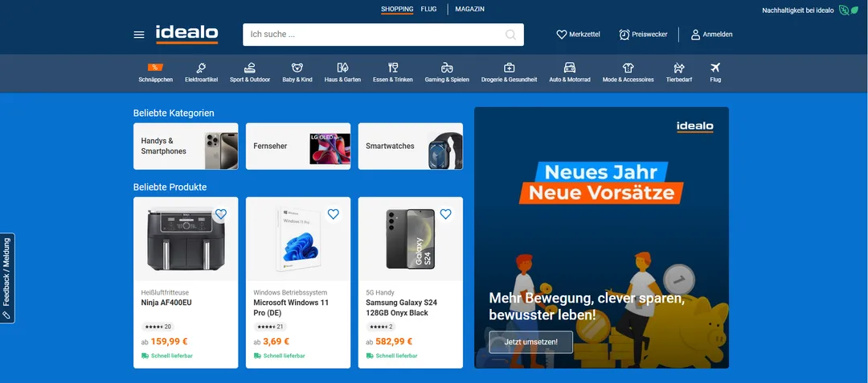Open the Fernseher category card
Viewport: 868px width, 383px height.
click(298, 146)
